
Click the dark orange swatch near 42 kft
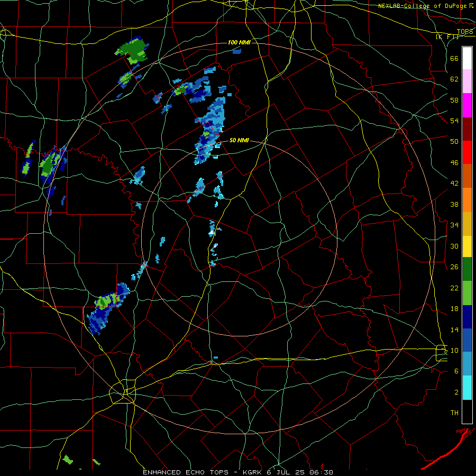(x=467, y=176)
